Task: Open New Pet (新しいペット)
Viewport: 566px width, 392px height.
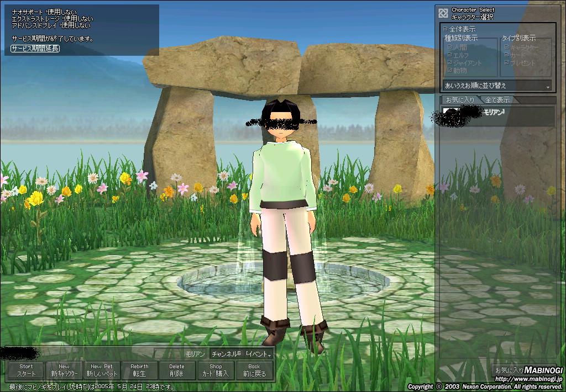Action: [x=102, y=370]
